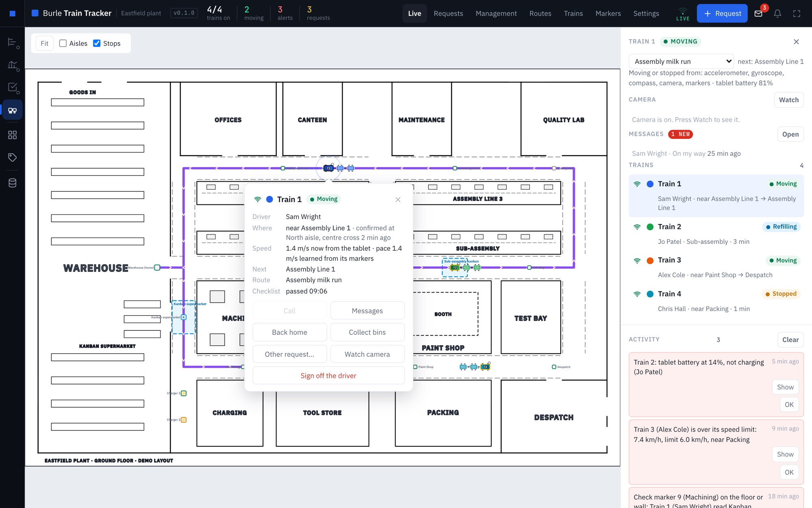
Task: Toggle fullscreen view icon
Action: pos(797,13)
